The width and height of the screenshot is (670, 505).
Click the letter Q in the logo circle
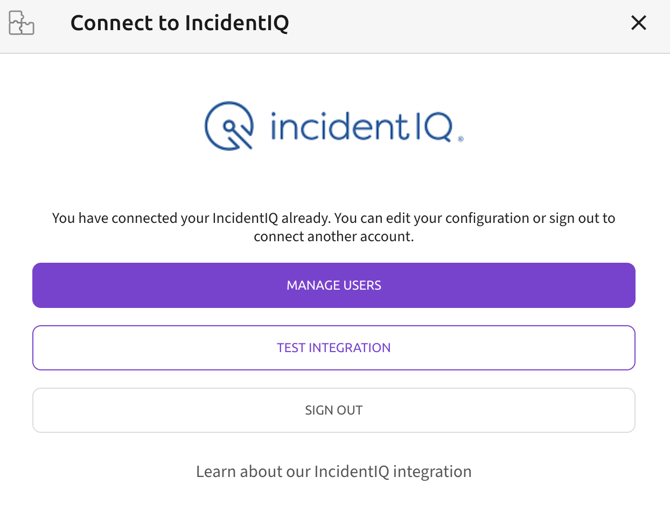tap(229, 126)
